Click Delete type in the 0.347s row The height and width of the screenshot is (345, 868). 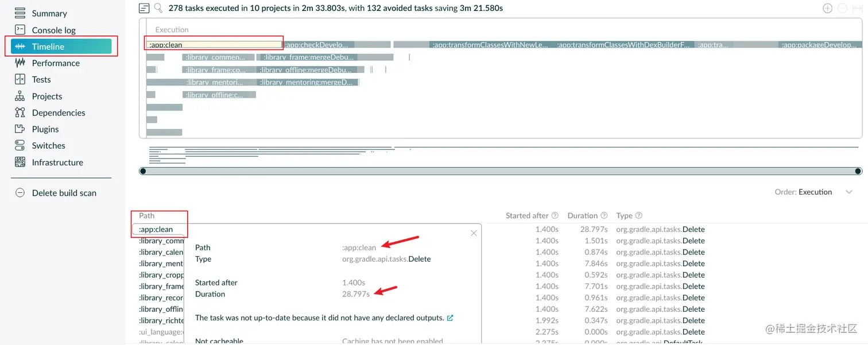[693, 320]
